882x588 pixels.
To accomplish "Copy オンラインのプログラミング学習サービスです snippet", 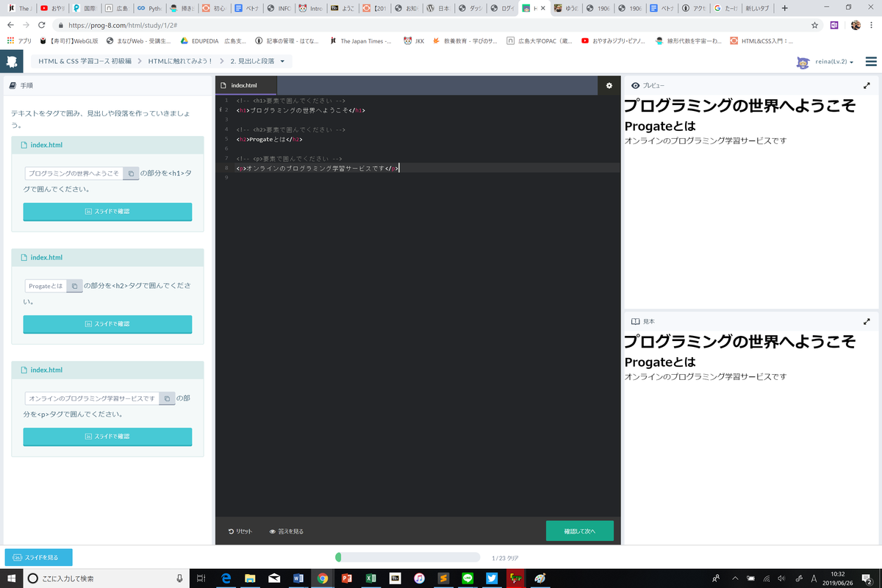I will pos(167,398).
